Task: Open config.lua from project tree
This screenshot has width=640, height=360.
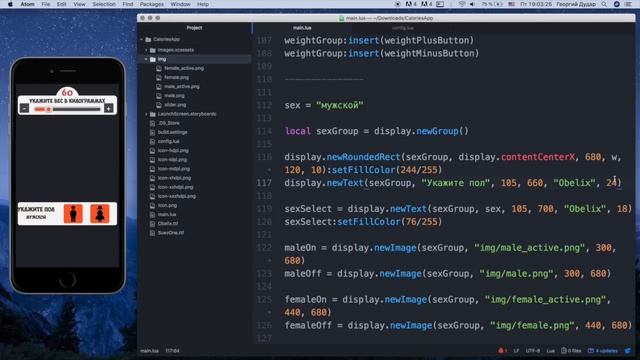Action: (x=169, y=141)
